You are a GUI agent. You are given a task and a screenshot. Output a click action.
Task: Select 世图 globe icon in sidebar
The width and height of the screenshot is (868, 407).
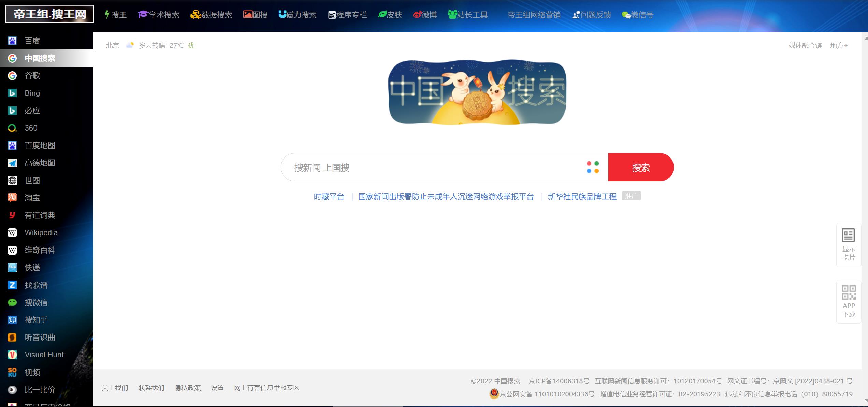coord(12,180)
